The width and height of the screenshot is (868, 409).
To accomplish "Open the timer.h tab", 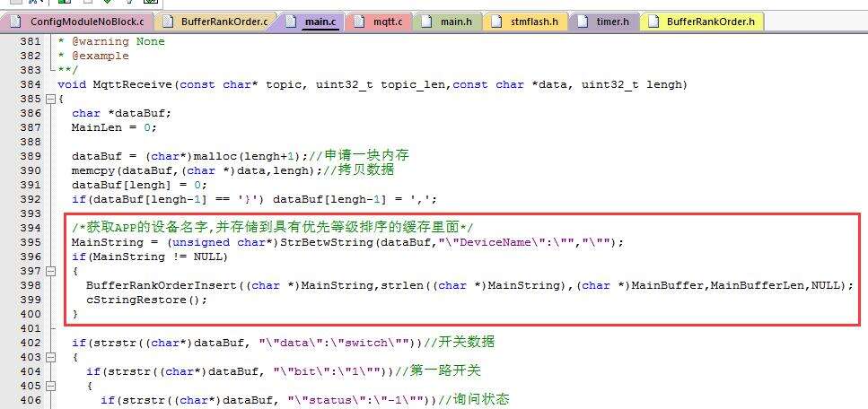I will click(x=603, y=22).
